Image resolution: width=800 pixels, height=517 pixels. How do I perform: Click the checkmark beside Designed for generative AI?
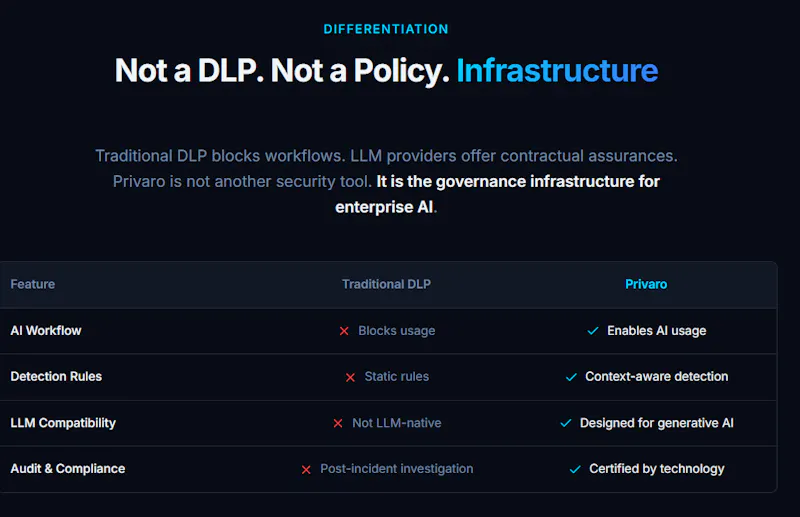(566, 423)
